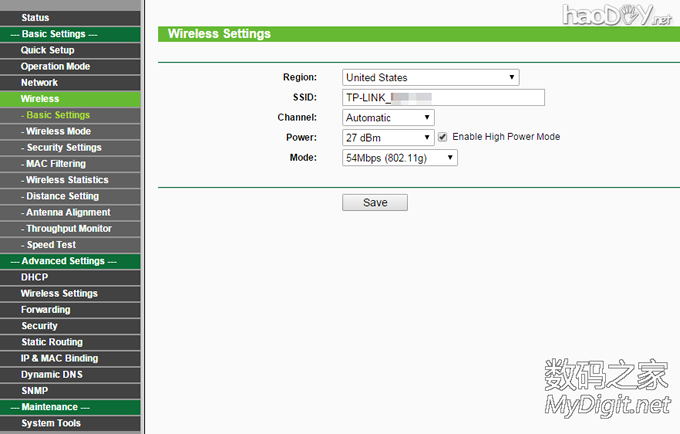
Task: Expand the Channel dropdown
Action: (388, 117)
